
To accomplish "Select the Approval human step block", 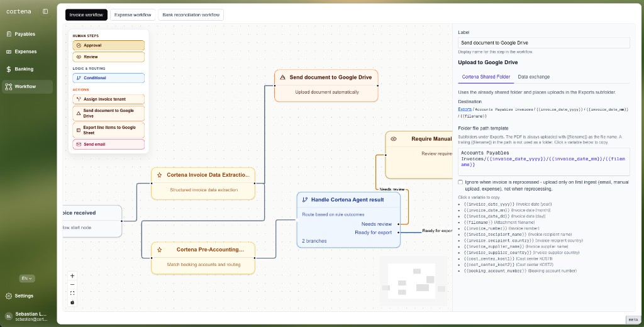I will pos(108,46).
